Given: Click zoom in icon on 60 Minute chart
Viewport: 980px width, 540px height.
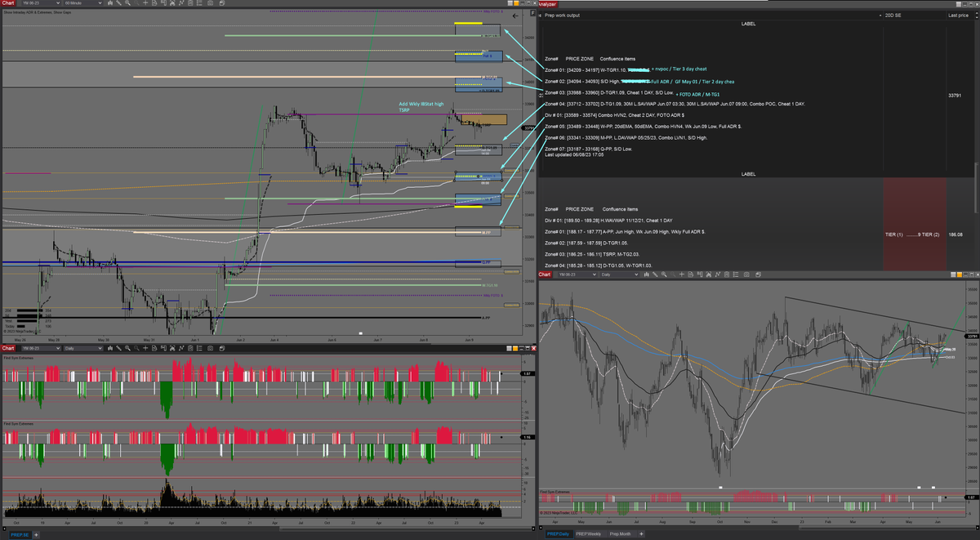Looking at the screenshot, I should tap(128, 3).
